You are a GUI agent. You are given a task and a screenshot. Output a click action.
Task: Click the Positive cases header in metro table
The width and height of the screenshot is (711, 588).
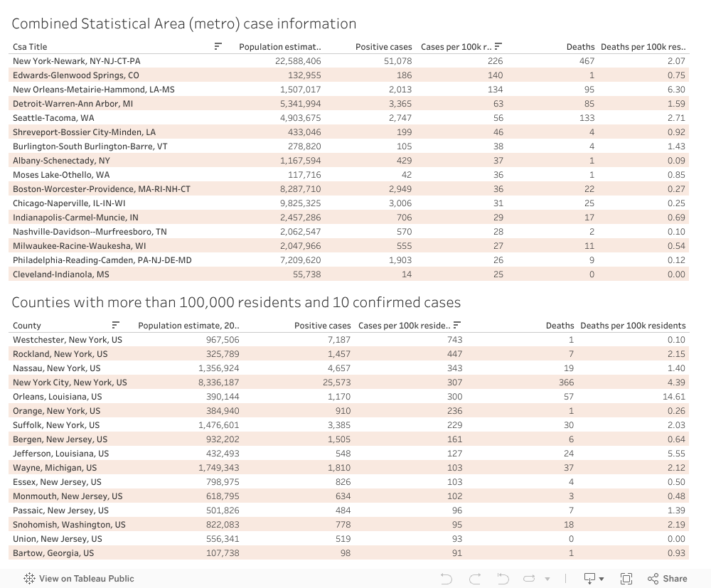(383, 47)
